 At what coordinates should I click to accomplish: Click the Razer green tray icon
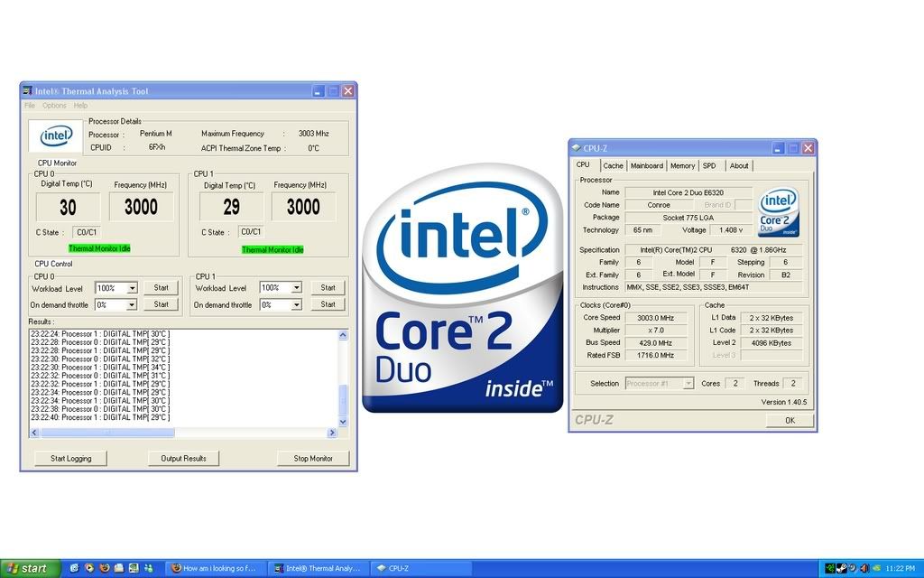[x=830, y=569]
